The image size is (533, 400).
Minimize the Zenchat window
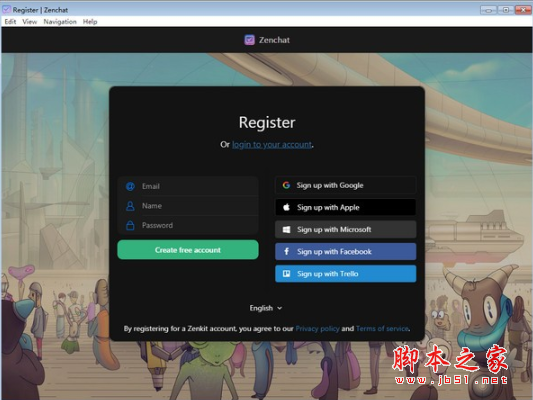488,10
